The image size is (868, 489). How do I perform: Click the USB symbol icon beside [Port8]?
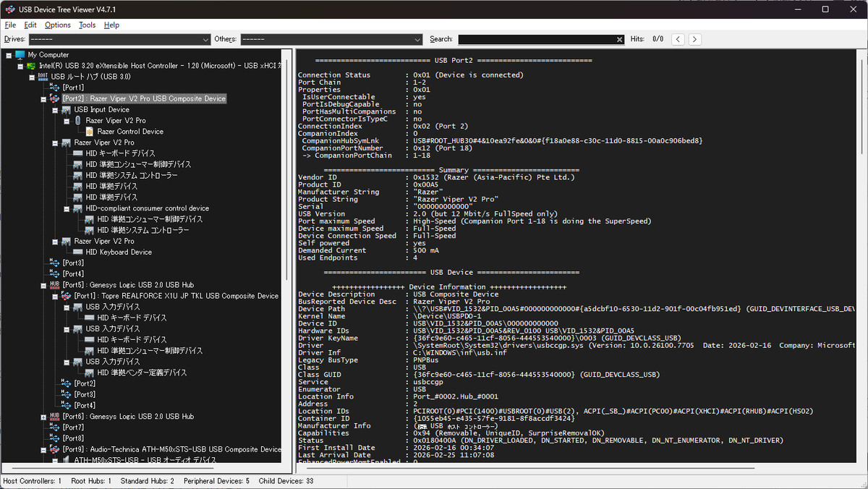[x=54, y=438]
